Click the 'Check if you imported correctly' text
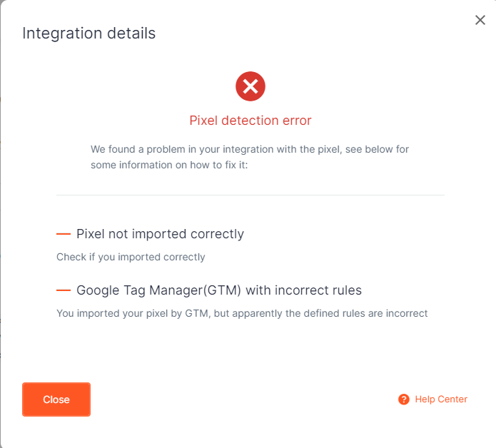The width and height of the screenshot is (496, 448). (x=131, y=257)
